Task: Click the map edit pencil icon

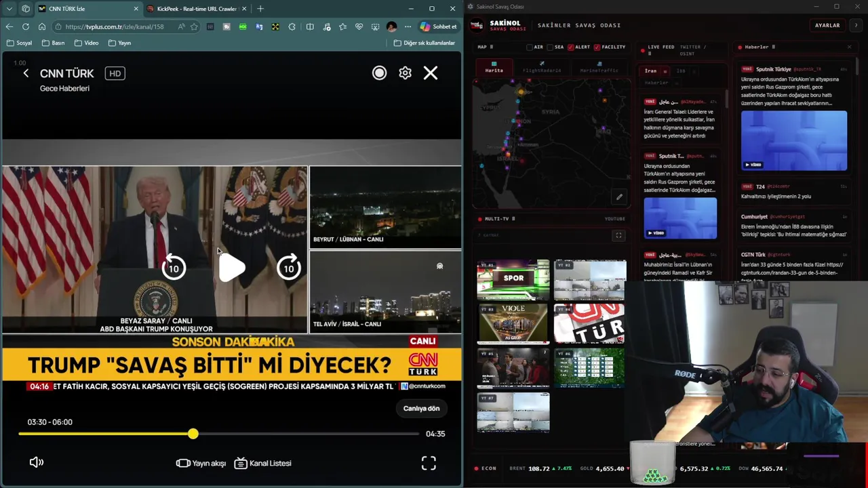Action: pos(619,197)
